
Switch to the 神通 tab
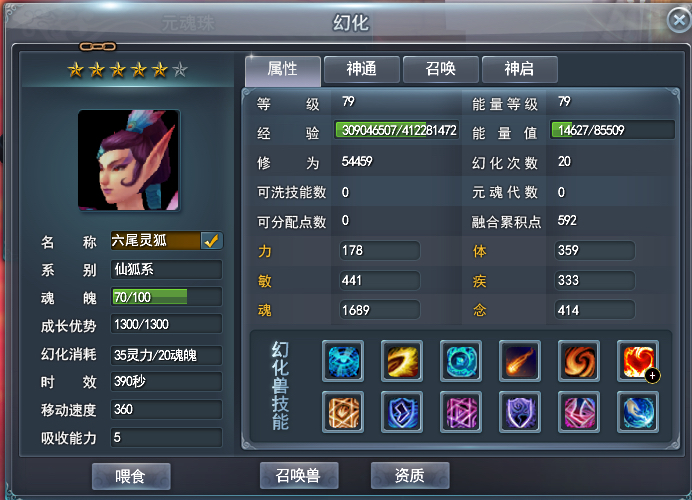click(x=361, y=69)
